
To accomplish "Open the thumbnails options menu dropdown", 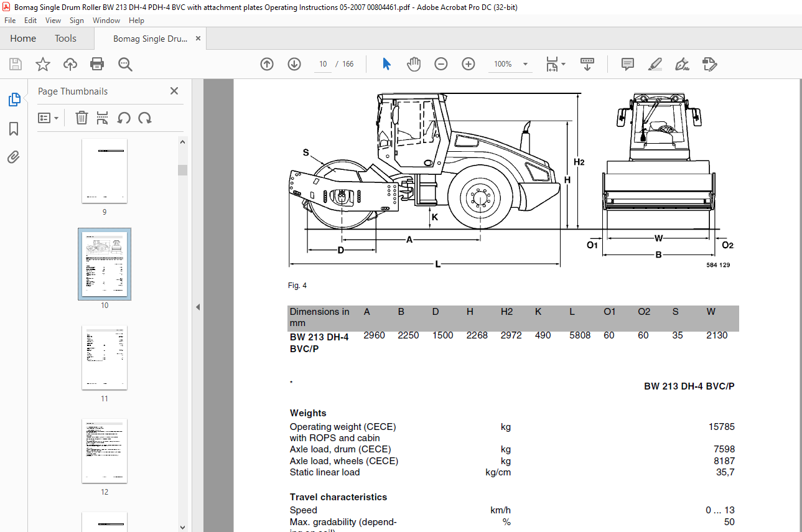I will coord(48,118).
